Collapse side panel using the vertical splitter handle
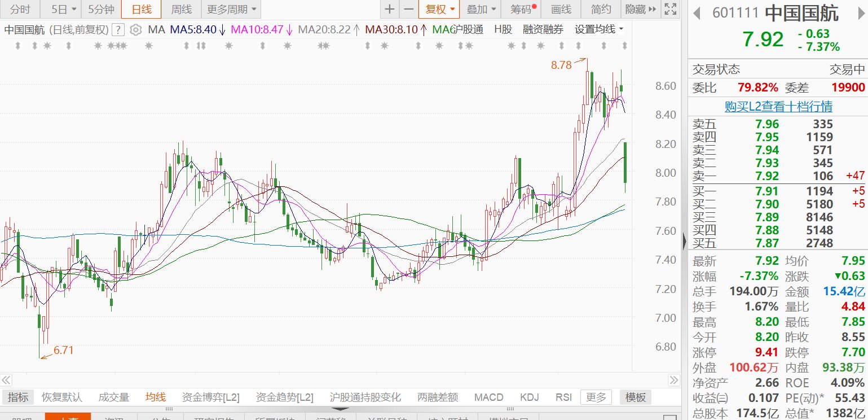868x420 pixels. (x=684, y=242)
